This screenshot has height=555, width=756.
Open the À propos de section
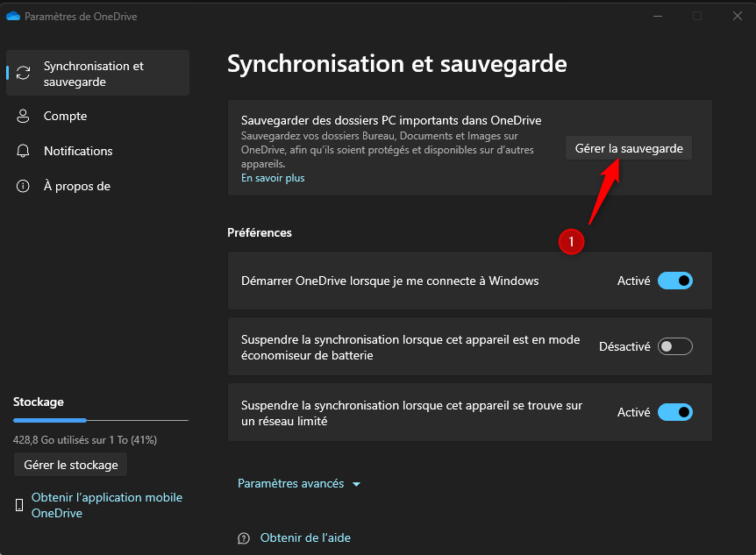click(x=76, y=187)
